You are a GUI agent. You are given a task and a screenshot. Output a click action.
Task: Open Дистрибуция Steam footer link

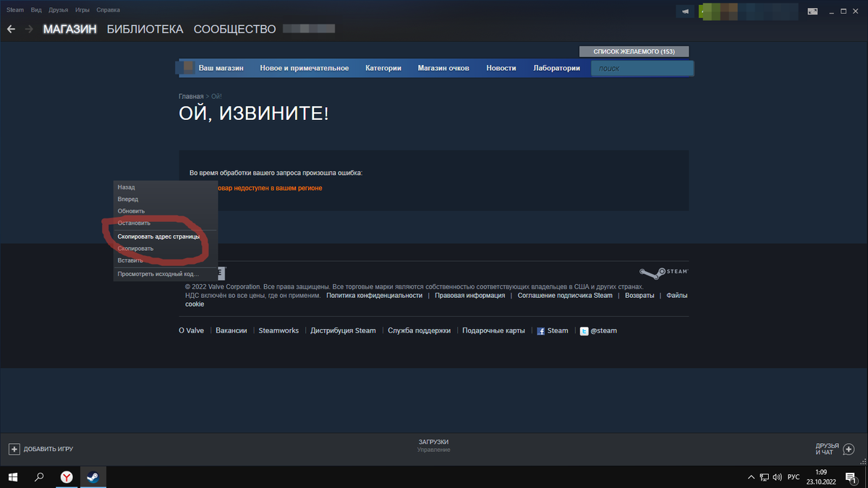[343, 331]
